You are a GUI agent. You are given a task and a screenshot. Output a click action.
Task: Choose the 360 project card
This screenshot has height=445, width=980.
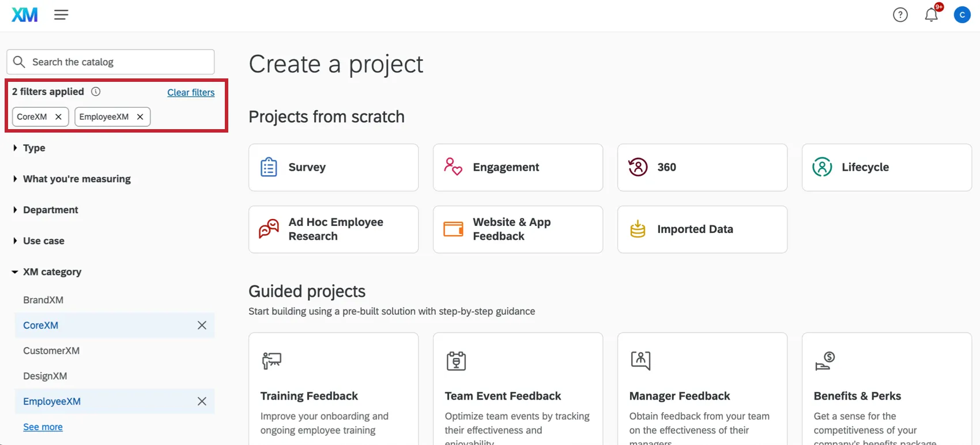tap(702, 167)
